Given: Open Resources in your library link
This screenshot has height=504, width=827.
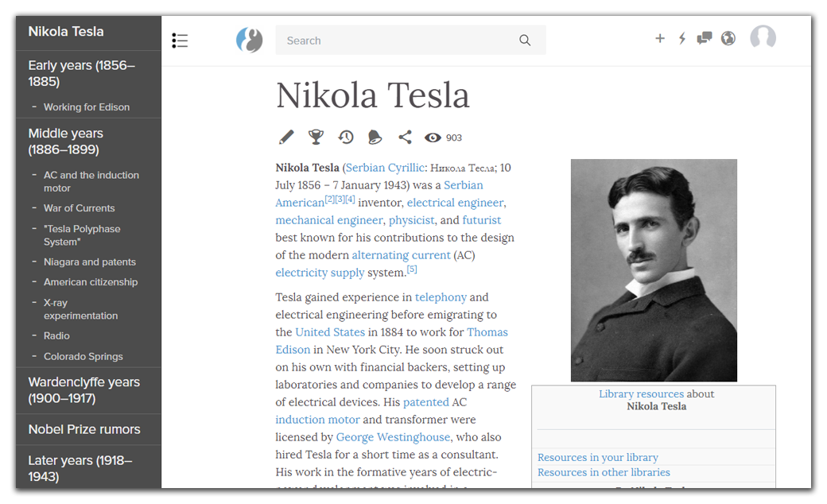Looking at the screenshot, I should pyautogui.click(x=597, y=458).
